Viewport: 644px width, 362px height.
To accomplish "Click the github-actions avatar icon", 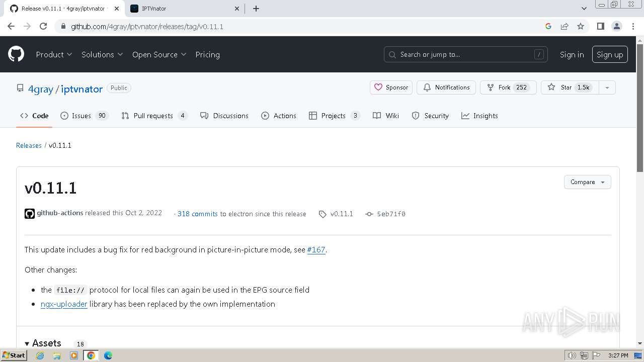I will [30, 214].
